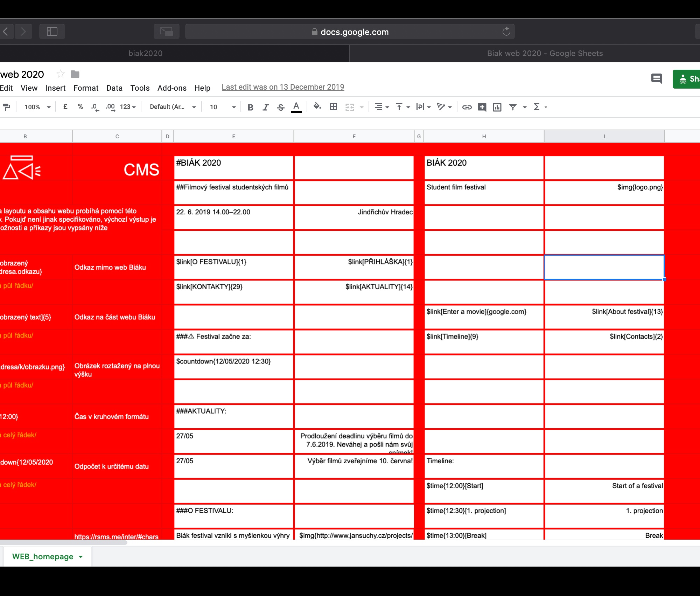
Task: Expand filter views arrow
Action: point(525,107)
